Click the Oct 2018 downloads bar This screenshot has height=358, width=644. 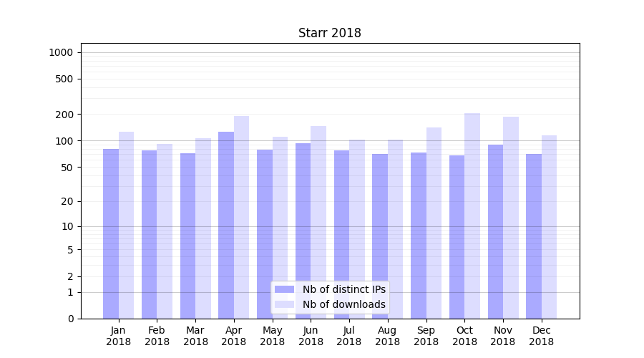(472, 216)
